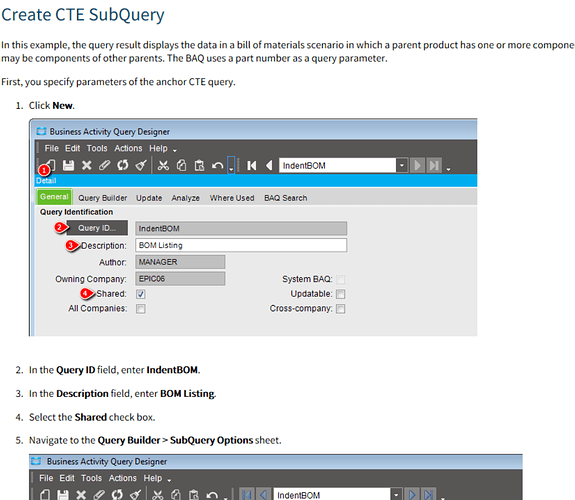The width and height of the screenshot is (575, 500).
Task: Open the toolbar overflow arrow after Help
Action: coord(175,150)
